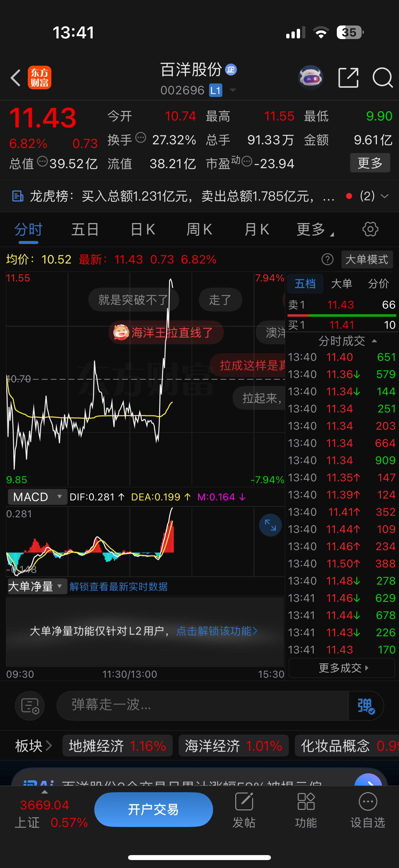The image size is (399, 868).
Task: Open 更多成交 button
Action: [x=342, y=668]
